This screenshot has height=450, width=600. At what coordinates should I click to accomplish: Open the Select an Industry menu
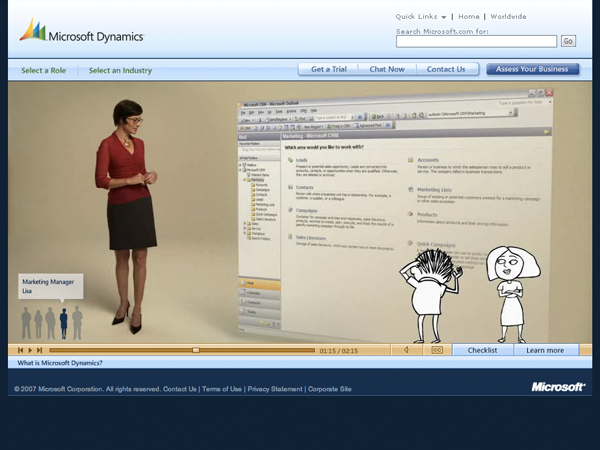(121, 70)
